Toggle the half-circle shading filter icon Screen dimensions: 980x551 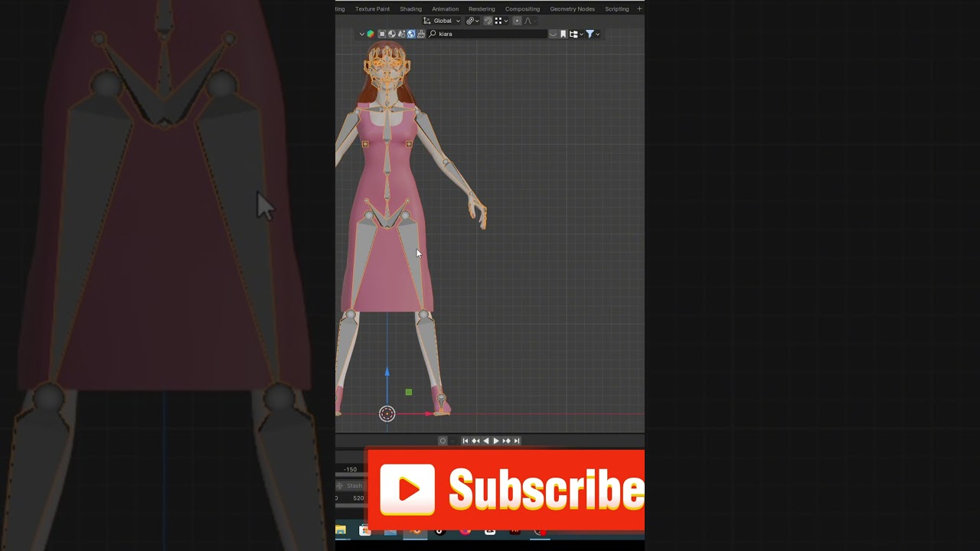(391, 34)
